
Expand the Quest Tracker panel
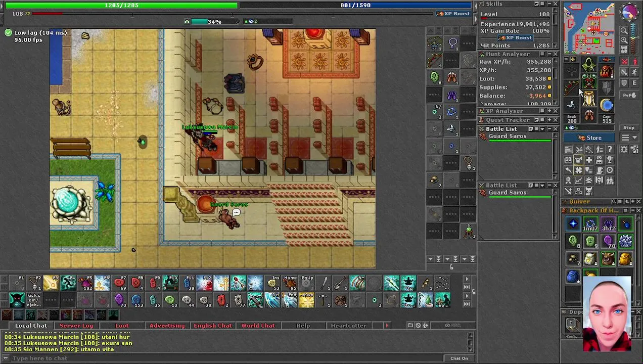(548, 120)
